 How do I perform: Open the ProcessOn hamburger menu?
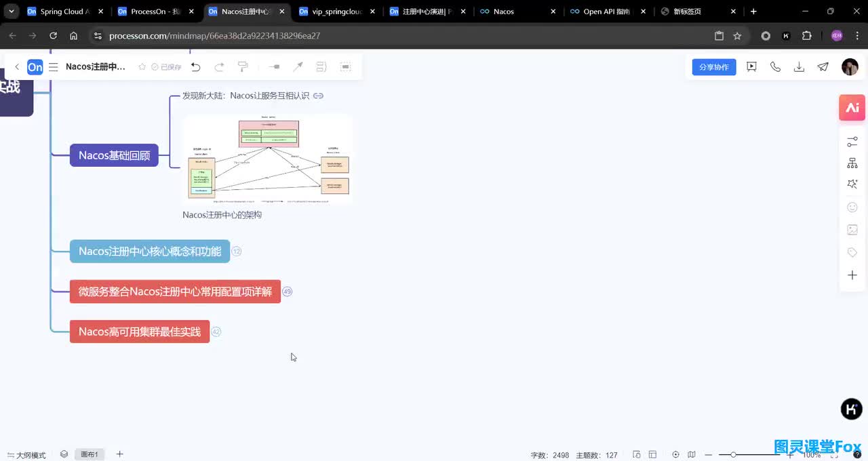54,67
